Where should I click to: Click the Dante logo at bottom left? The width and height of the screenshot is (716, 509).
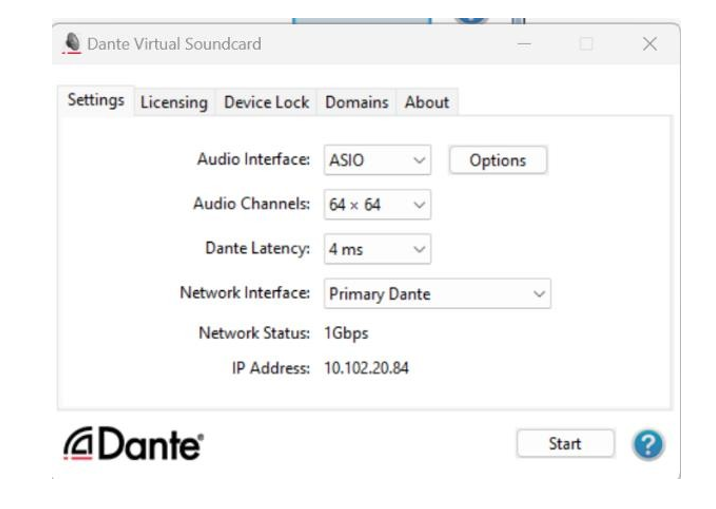tap(133, 444)
